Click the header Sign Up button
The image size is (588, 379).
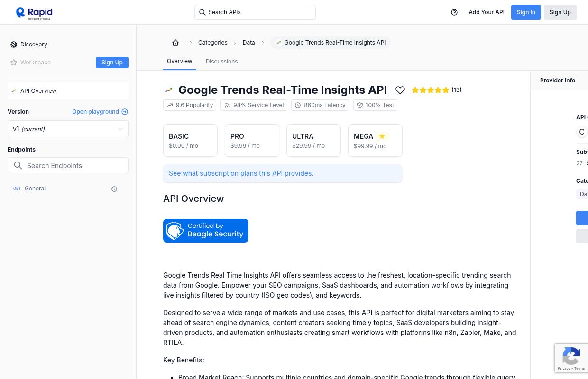pos(560,12)
